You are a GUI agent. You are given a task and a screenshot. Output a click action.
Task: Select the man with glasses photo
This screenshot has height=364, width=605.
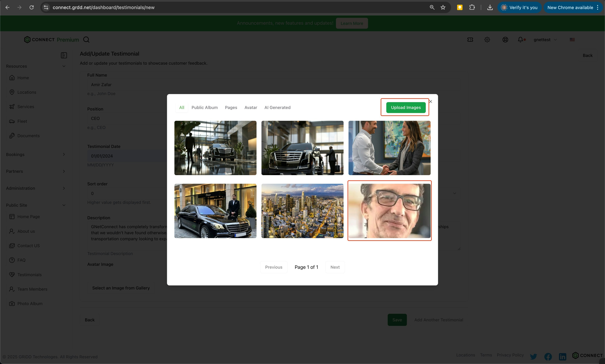pos(389,211)
